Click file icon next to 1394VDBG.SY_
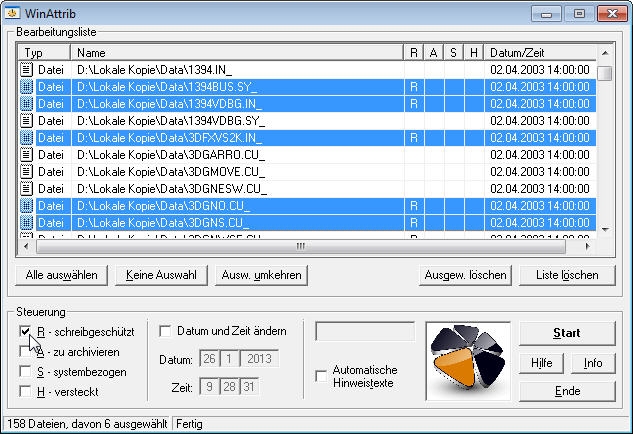Viewport: 633px width, 434px height. tap(27, 121)
